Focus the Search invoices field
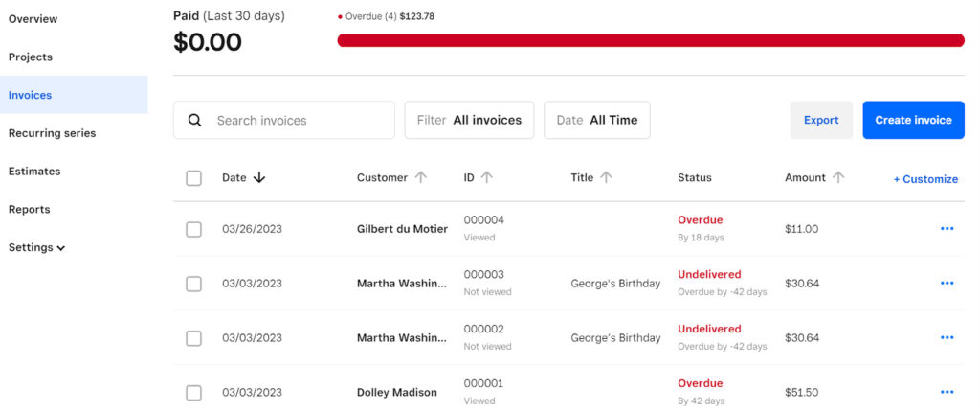980x412 pixels. click(x=297, y=121)
